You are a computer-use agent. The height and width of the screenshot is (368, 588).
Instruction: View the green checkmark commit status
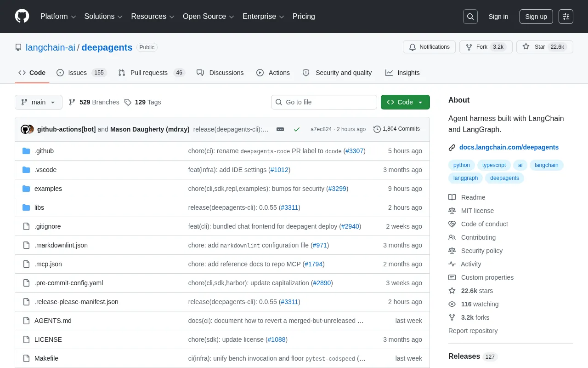(x=297, y=129)
